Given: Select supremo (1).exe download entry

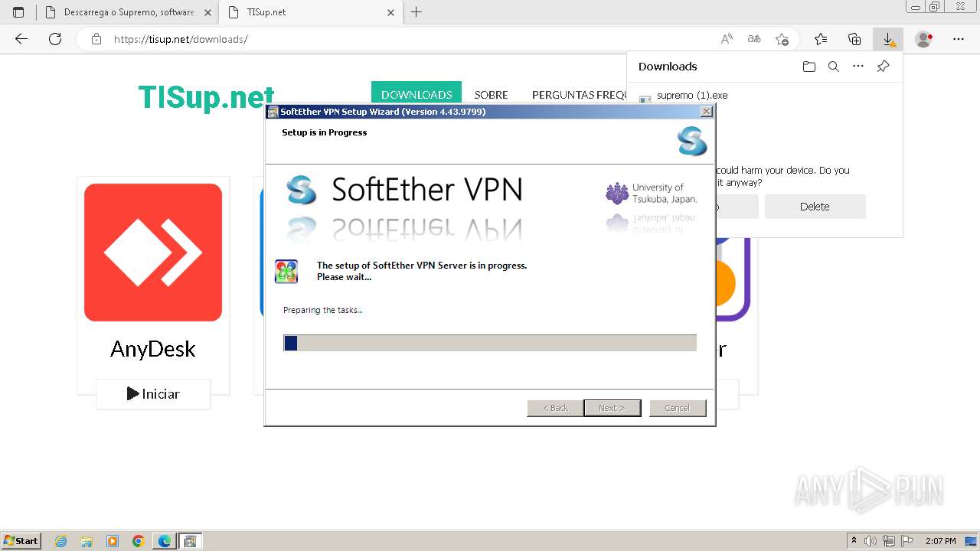Looking at the screenshot, I should 692,96.
